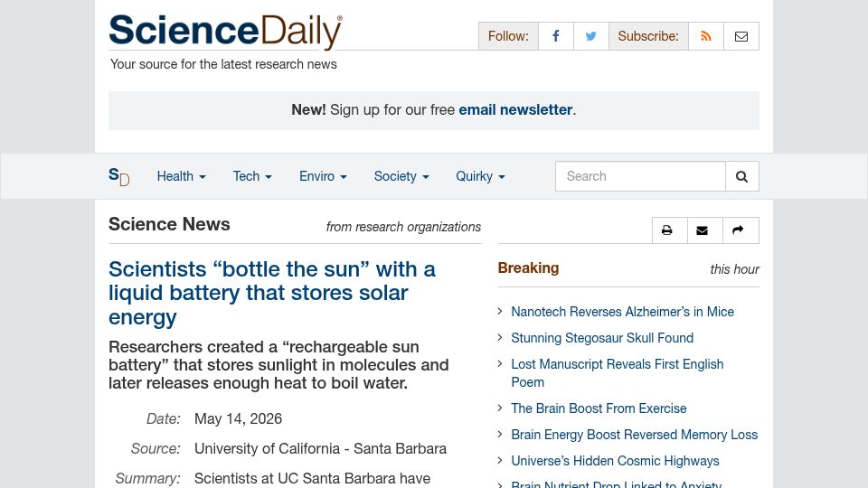Open Stunning Stegosaur Skull Found link
The width and height of the screenshot is (868, 488).
click(x=602, y=338)
